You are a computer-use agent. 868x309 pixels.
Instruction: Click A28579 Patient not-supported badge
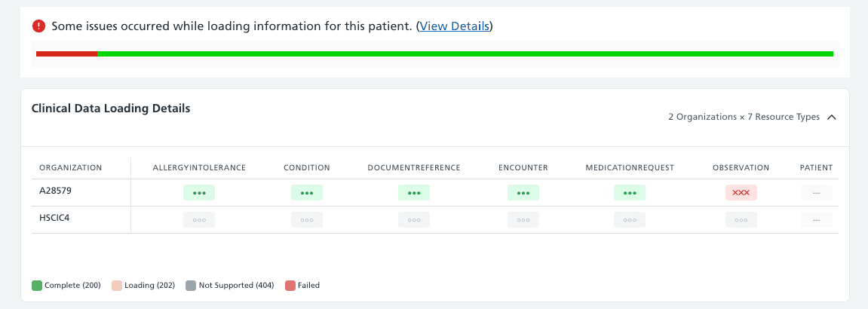pyautogui.click(x=817, y=193)
